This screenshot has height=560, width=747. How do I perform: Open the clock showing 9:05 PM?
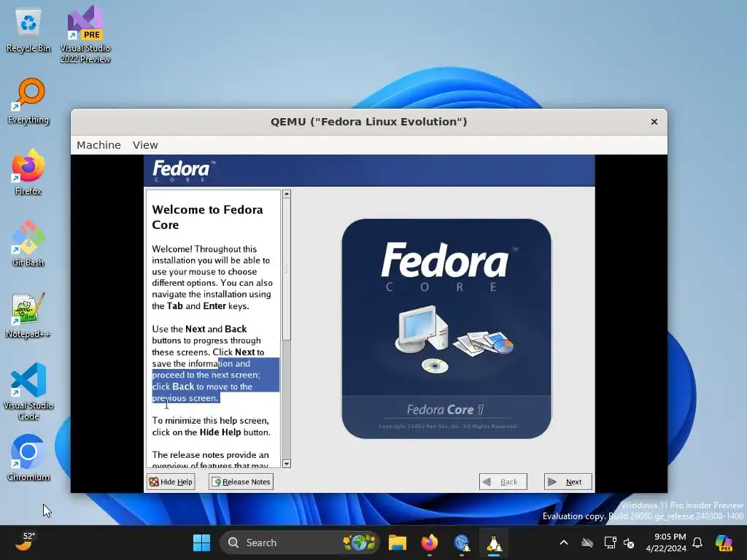tap(666, 542)
